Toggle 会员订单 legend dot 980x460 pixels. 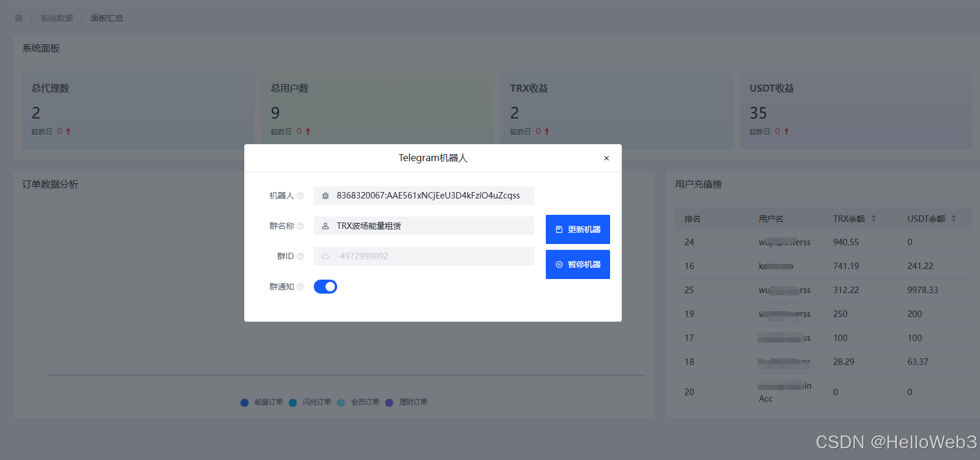341,402
